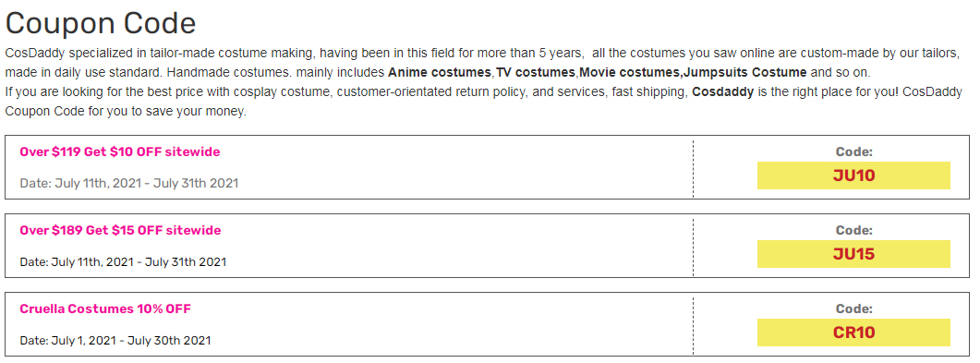The height and width of the screenshot is (363, 980).
Task: Click the CR10 coupon code box
Action: click(x=853, y=333)
